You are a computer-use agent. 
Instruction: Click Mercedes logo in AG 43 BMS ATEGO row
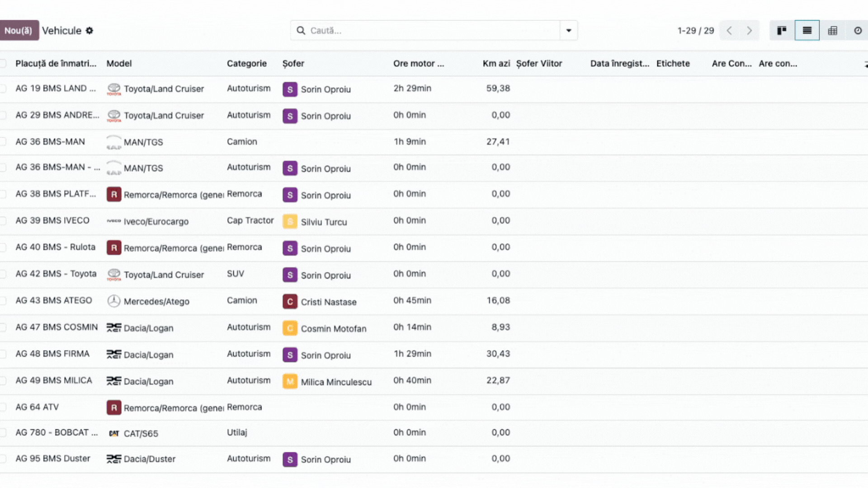(114, 301)
